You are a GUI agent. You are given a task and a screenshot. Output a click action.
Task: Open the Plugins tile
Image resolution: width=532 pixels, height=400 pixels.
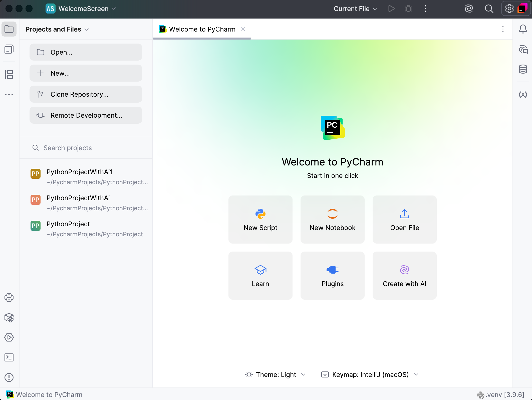pyautogui.click(x=333, y=275)
